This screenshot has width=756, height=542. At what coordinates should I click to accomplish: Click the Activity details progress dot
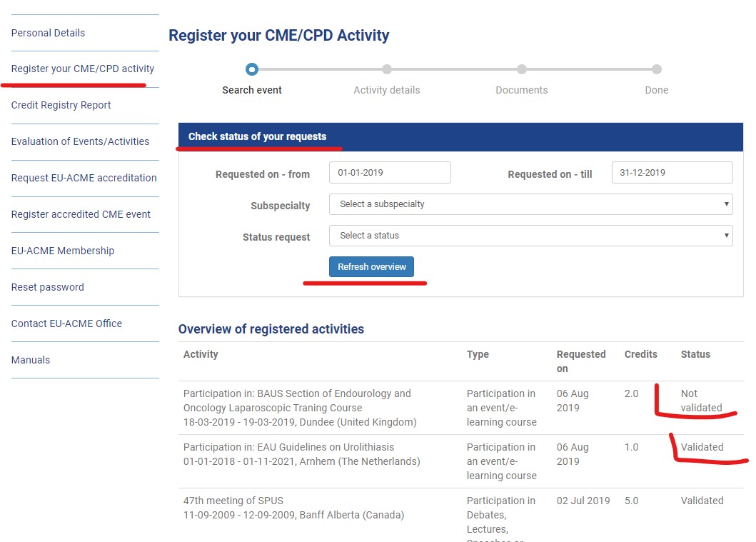386,69
